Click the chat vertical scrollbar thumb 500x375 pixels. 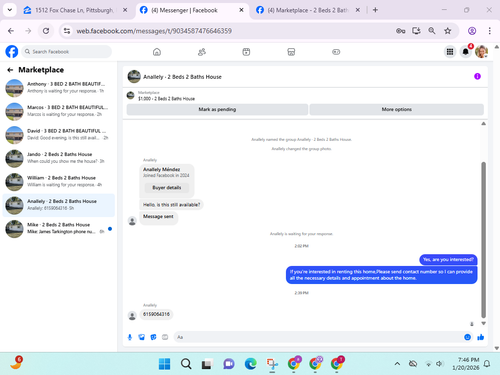[483, 240]
